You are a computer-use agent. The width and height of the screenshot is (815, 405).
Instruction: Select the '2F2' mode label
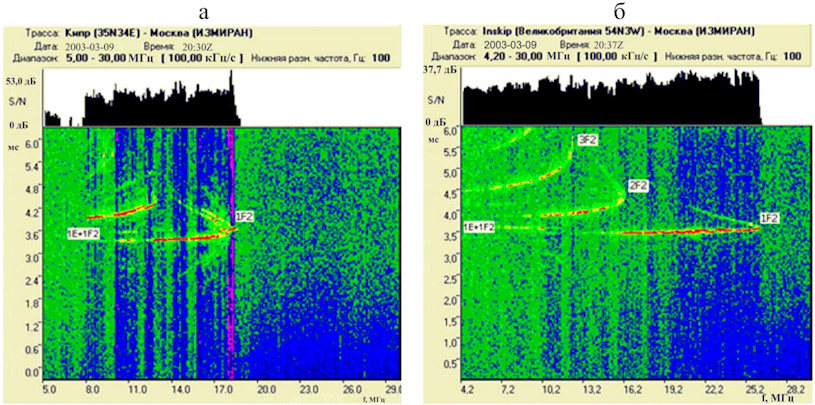tap(638, 187)
